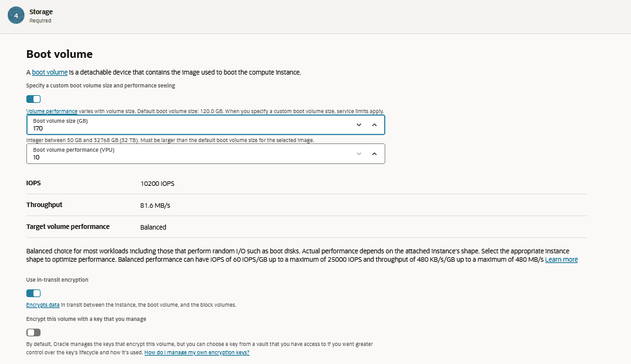
Task: Disable in-transit encryption toggle
Action: 33,293
